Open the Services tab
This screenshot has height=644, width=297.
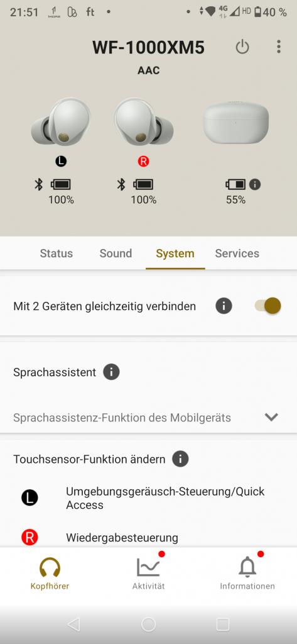[237, 253]
